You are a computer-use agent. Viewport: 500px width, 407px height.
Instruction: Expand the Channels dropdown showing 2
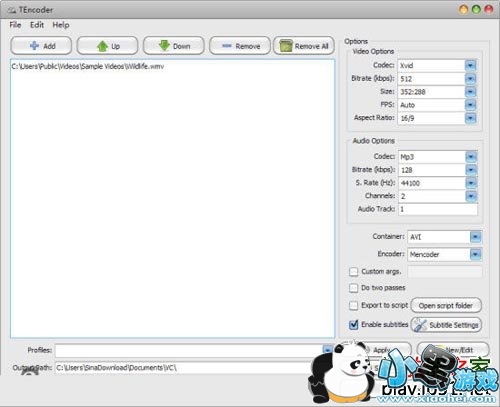471,196
